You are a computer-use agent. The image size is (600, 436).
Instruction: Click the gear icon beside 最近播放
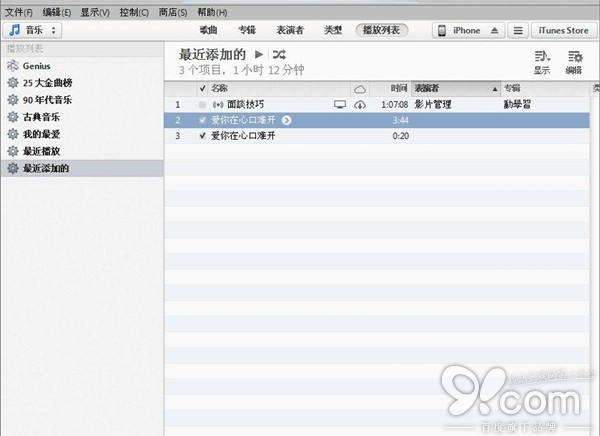tap(13, 151)
